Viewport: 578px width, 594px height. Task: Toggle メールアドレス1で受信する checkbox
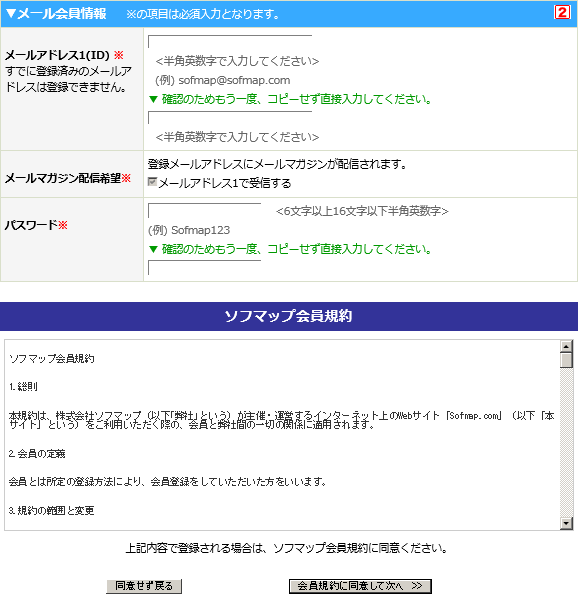(152, 182)
